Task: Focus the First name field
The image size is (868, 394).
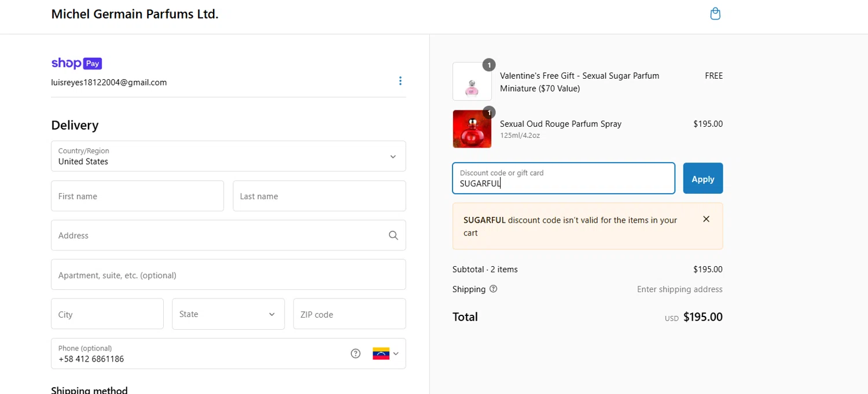Action: (138, 196)
